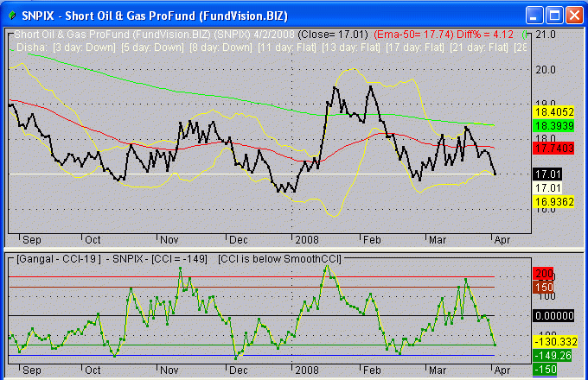588x380 pixels.
Task: Click the white 17.01 price tag
Action: pos(548,188)
